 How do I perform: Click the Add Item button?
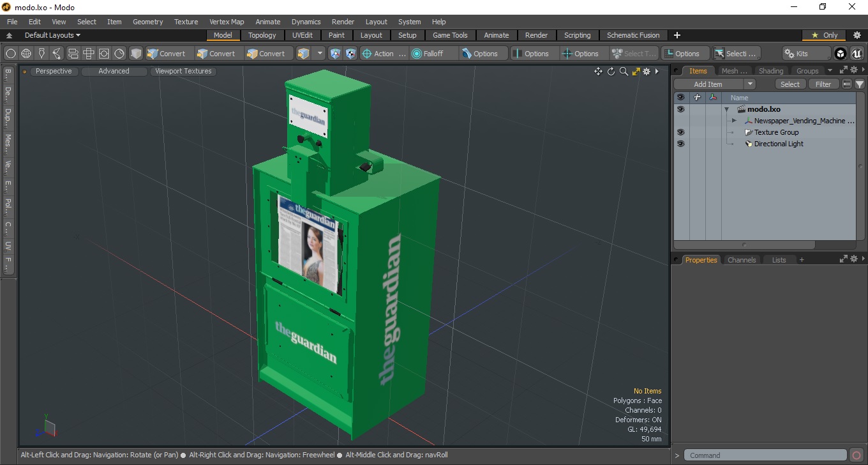(708, 84)
